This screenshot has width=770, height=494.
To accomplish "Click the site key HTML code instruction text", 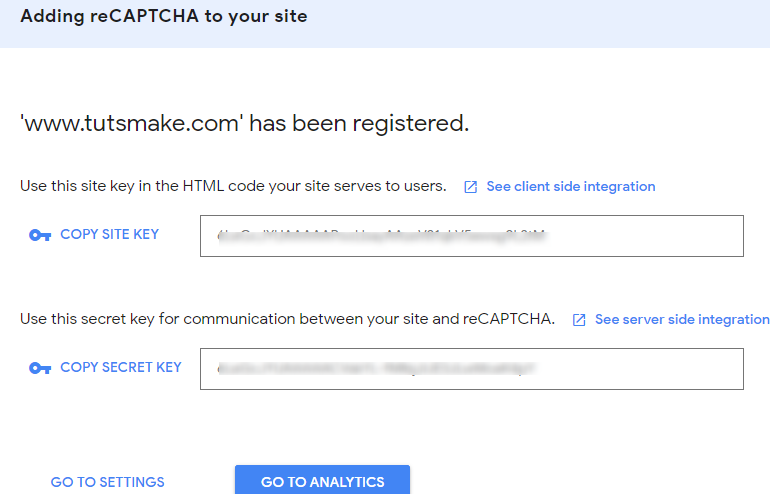I will tap(233, 187).
